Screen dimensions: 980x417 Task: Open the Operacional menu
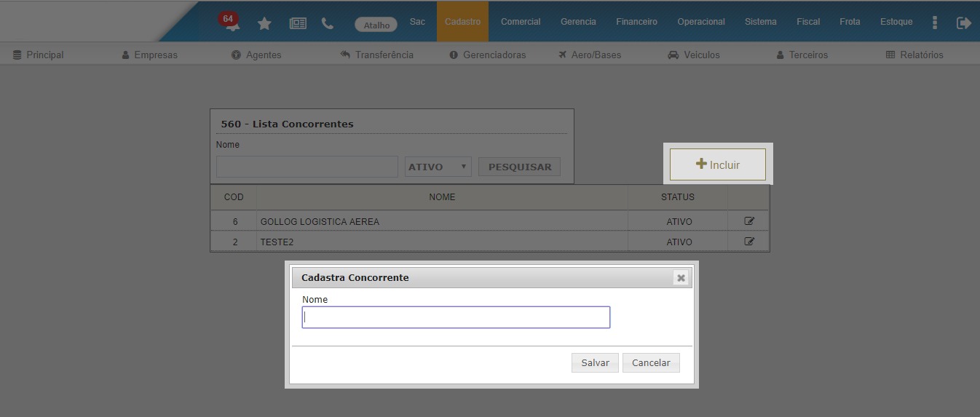701,22
